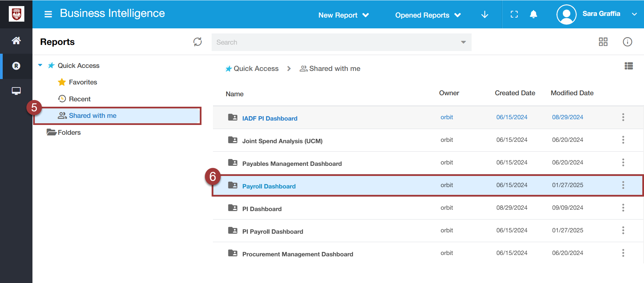Open options menu for Payroll Dashboard row
The image size is (644, 283).
tap(623, 185)
